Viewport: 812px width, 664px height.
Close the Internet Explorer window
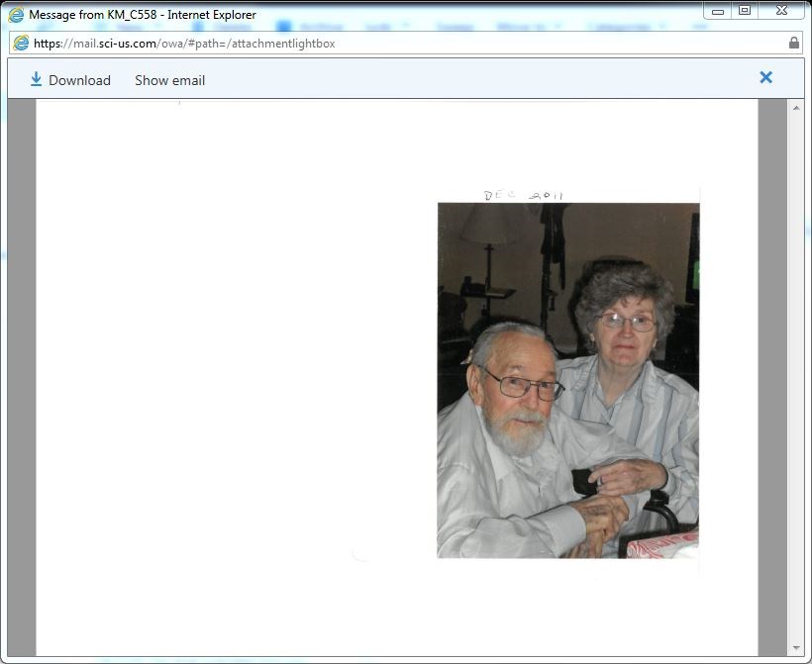(781, 9)
